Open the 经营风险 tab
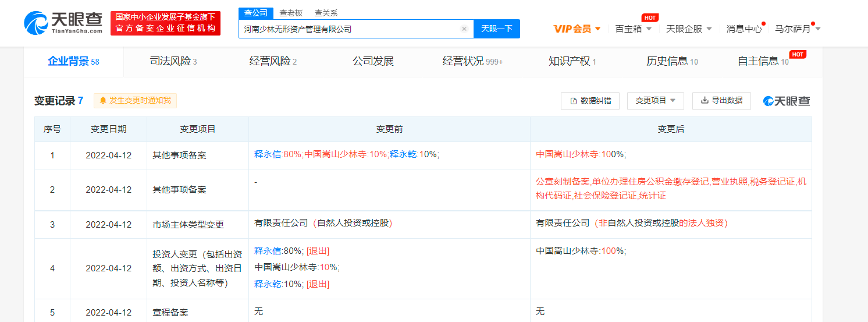This screenshot has height=322, width=868. point(273,61)
